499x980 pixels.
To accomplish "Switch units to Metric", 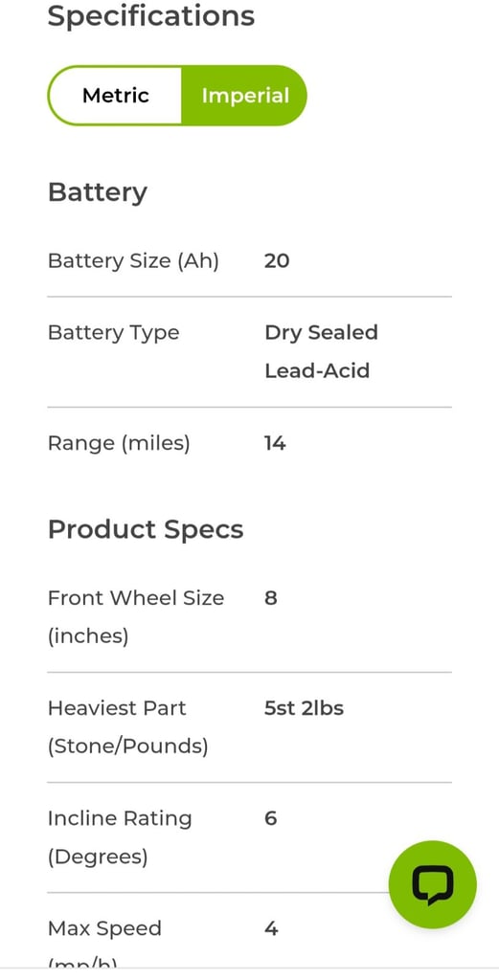I will [116, 96].
